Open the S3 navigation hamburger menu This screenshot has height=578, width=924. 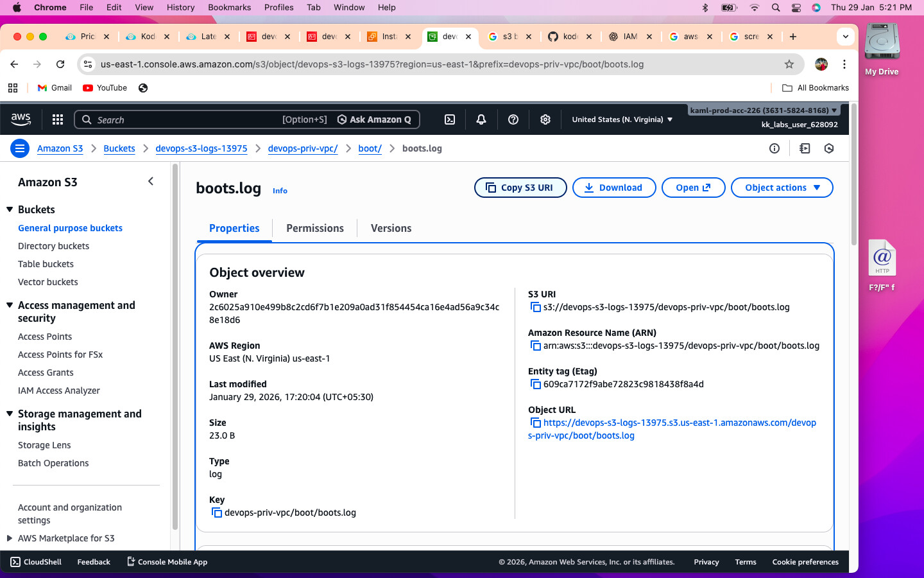point(20,148)
